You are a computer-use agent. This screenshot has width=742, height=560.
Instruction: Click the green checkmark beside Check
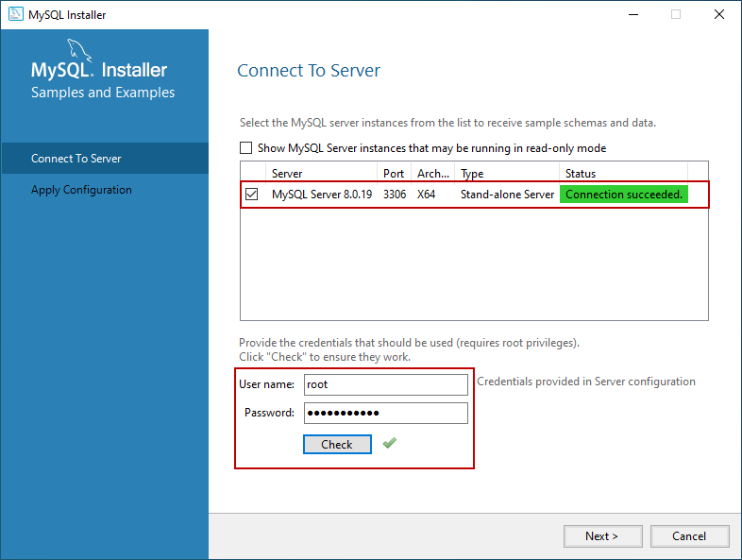(389, 443)
